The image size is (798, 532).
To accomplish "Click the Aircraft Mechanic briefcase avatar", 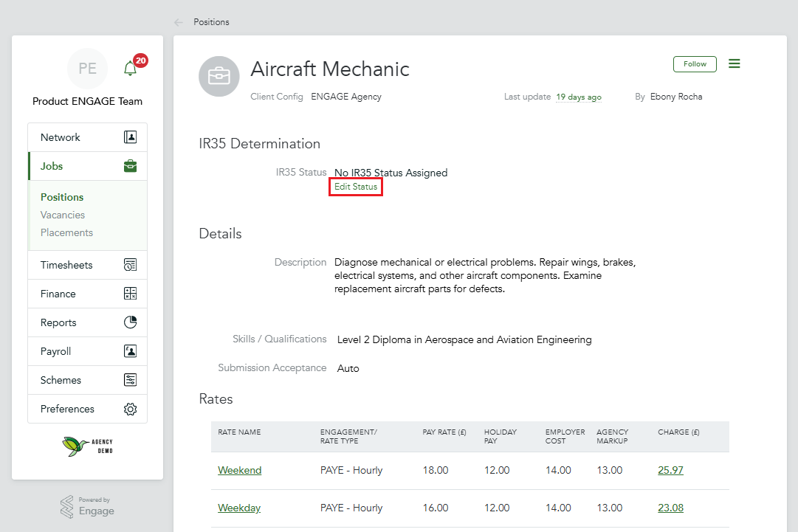I will click(x=219, y=76).
